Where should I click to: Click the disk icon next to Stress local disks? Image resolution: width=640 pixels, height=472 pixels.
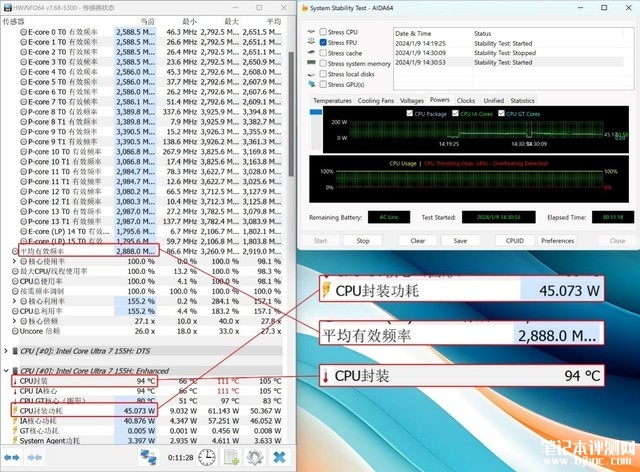311,74
